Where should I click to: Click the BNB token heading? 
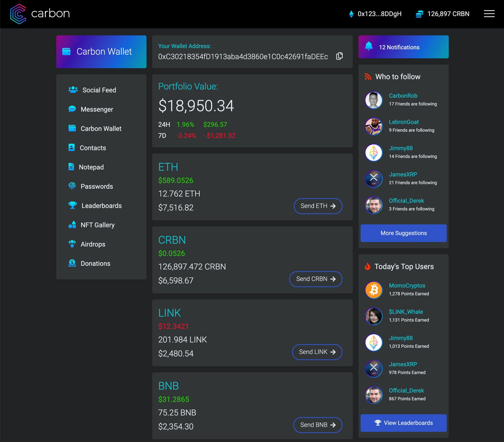[168, 386]
